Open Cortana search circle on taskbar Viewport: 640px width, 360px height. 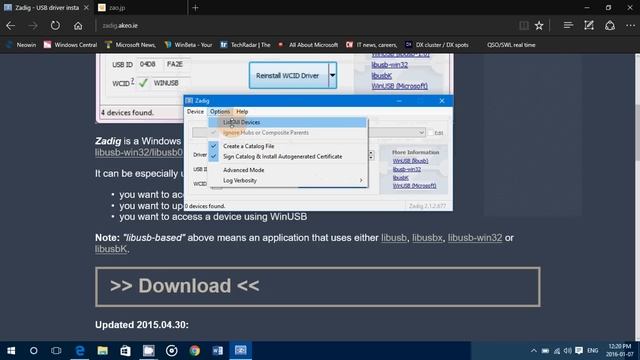coord(34,351)
